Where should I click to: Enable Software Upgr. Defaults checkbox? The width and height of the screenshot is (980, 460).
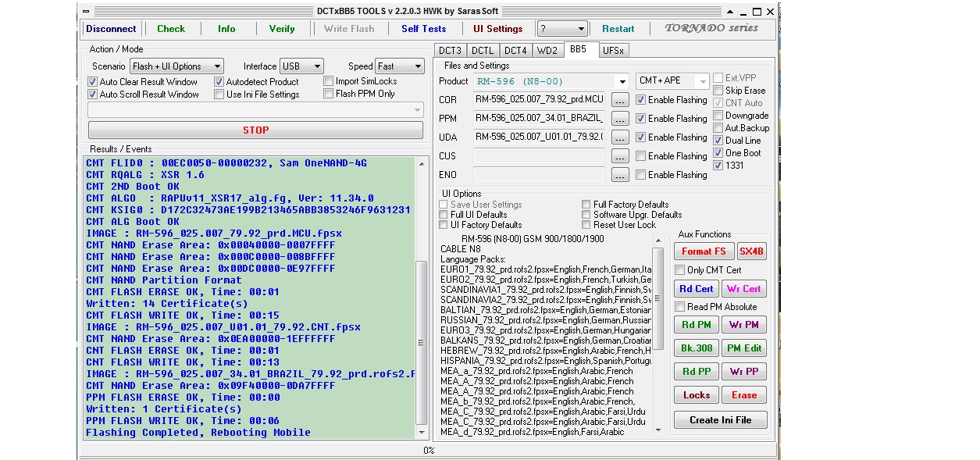586,215
